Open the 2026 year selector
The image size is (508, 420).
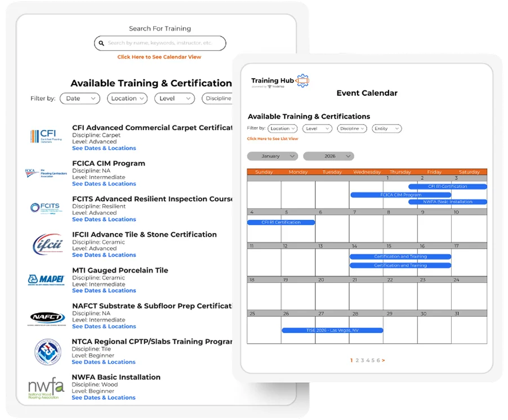328,156
